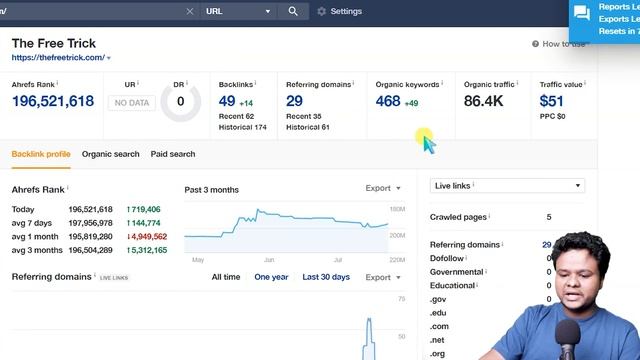Open Settings via the gear icon
640x360 pixels.
tap(322, 11)
